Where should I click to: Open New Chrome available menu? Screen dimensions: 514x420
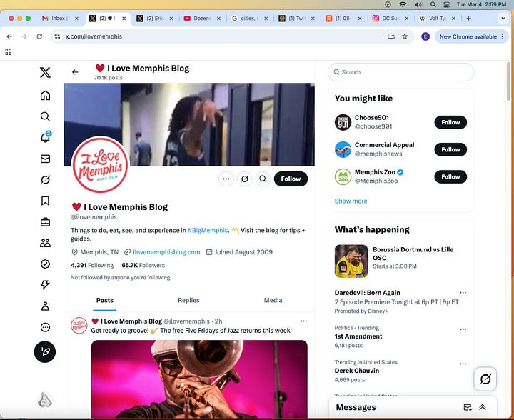pyautogui.click(x=471, y=36)
